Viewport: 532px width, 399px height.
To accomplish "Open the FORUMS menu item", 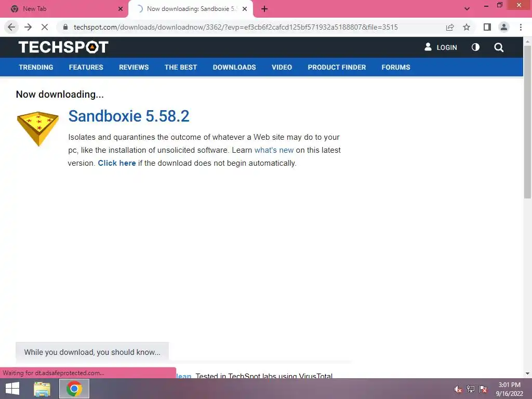I will tap(395, 67).
